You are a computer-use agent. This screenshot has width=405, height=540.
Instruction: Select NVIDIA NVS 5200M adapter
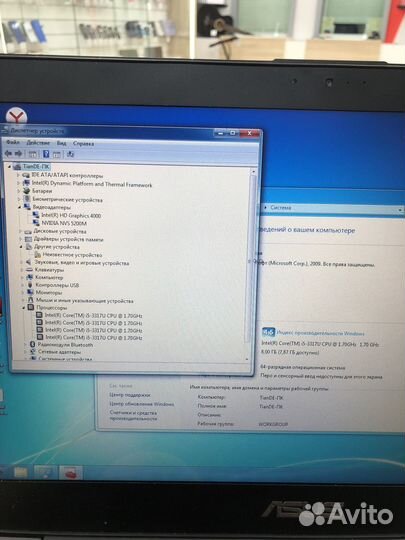point(64,223)
